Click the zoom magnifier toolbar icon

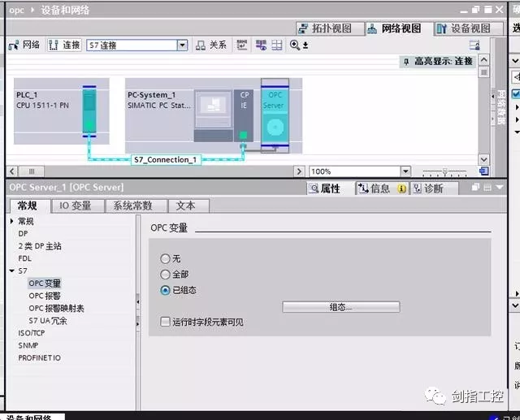click(x=295, y=45)
